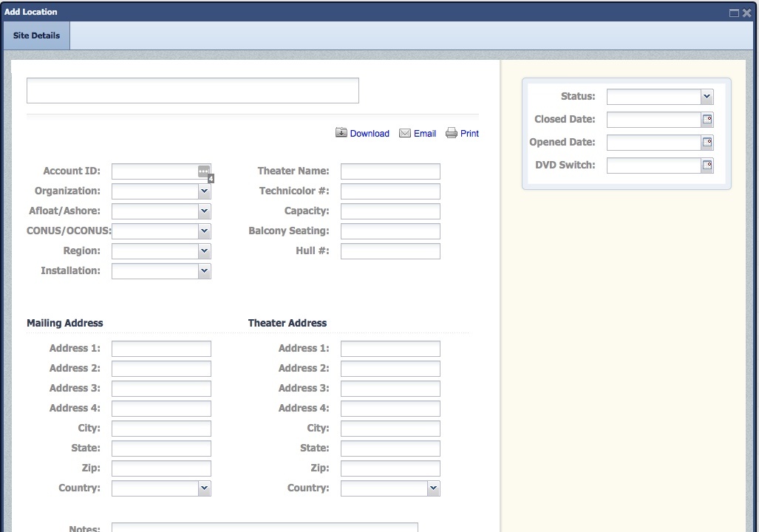This screenshot has width=759, height=532.
Task: Expand the Status dropdown
Action: pyautogui.click(x=707, y=97)
